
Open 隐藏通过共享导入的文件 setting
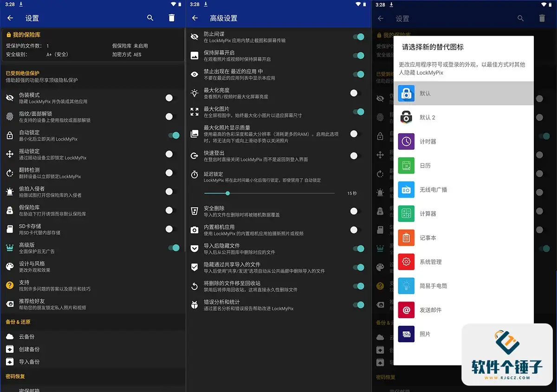point(278,268)
